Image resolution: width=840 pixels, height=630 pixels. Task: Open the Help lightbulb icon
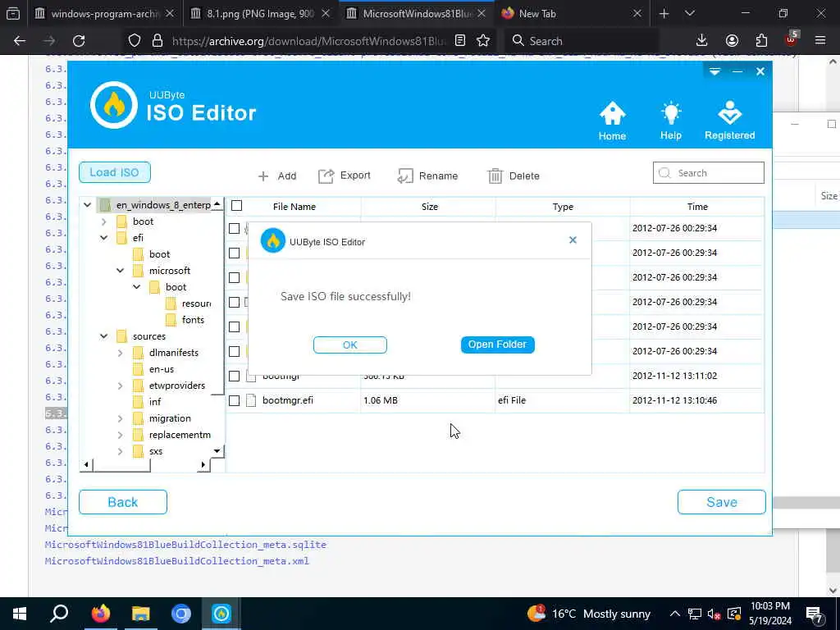point(671,113)
